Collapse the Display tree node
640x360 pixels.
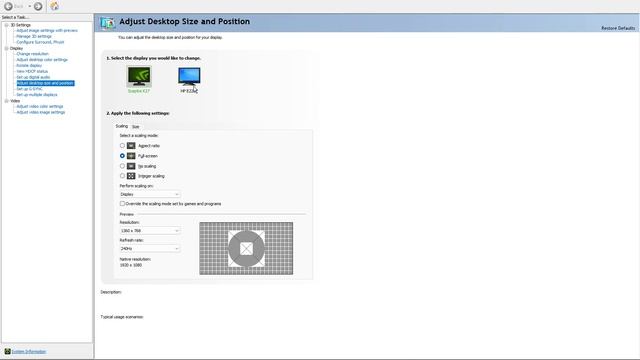click(x=6, y=48)
